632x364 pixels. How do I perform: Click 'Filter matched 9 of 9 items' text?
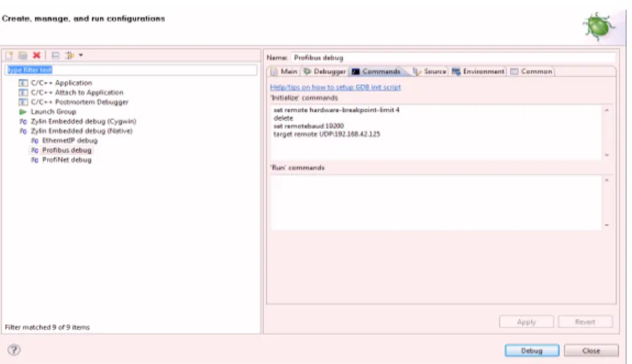(x=47, y=327)
